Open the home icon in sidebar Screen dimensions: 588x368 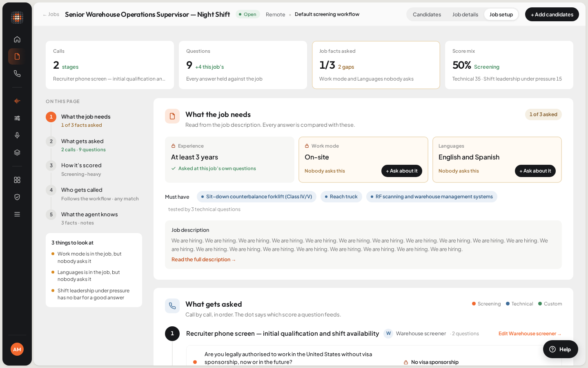17,39
